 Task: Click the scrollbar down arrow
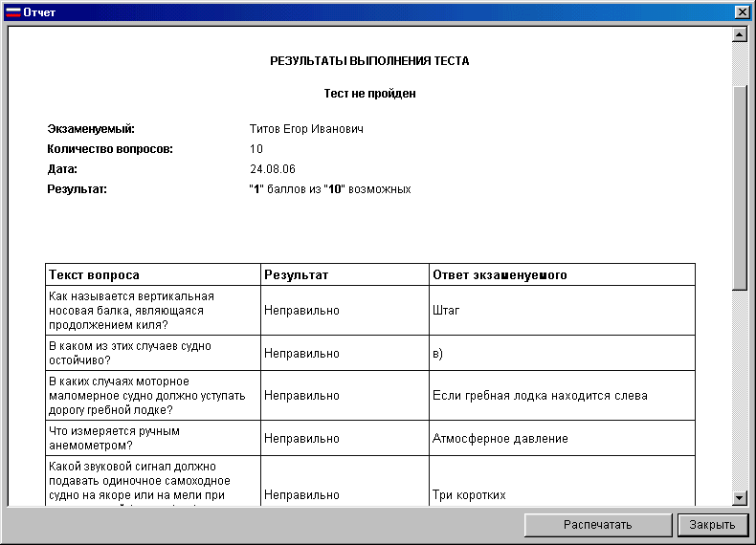tap(739, 498)
